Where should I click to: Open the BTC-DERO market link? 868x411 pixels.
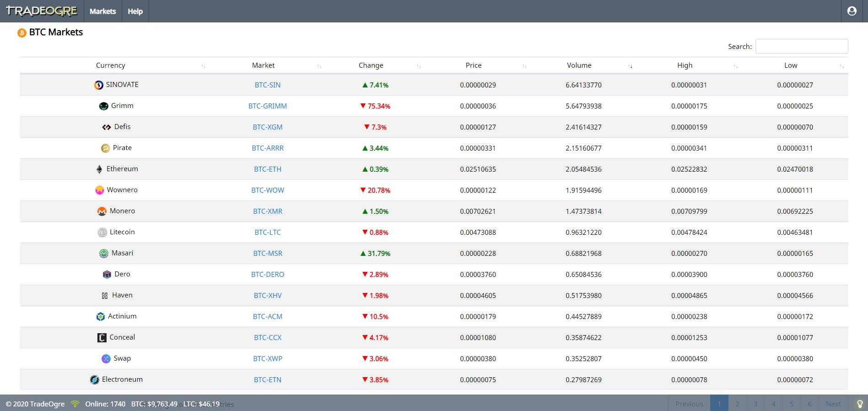point(268,275)
